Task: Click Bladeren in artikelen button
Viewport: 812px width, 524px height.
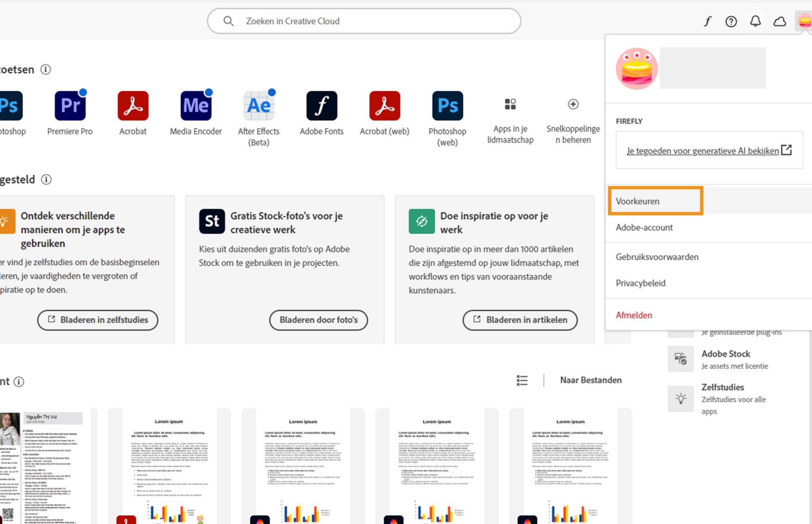Action: tap(520, 320)
